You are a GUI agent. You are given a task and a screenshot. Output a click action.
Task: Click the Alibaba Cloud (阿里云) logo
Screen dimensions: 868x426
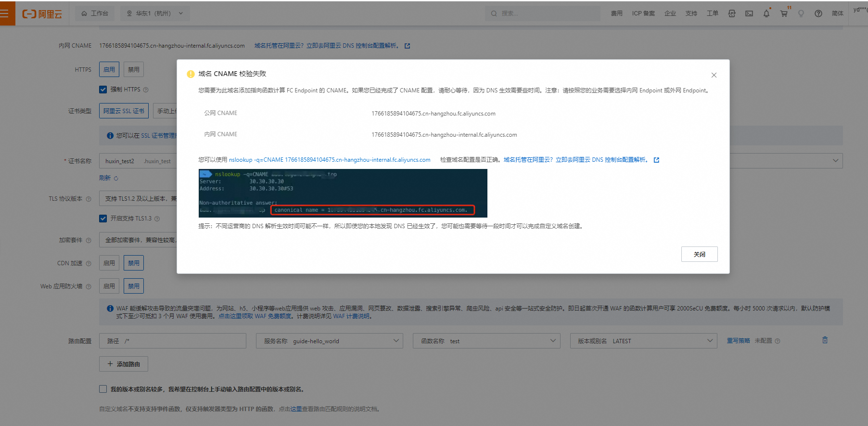click(x=42, y=14)
